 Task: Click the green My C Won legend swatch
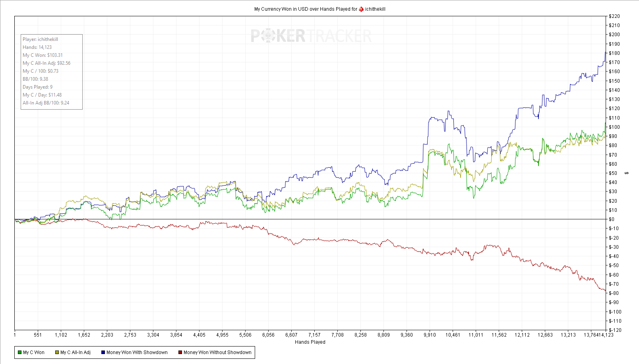[19, 352]
